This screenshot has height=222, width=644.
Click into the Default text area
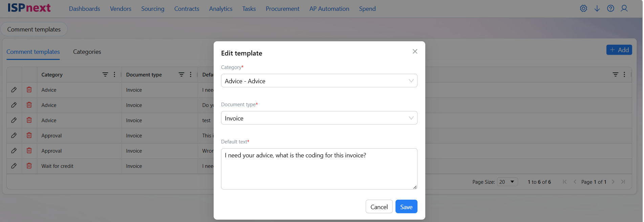pos(319,169)
